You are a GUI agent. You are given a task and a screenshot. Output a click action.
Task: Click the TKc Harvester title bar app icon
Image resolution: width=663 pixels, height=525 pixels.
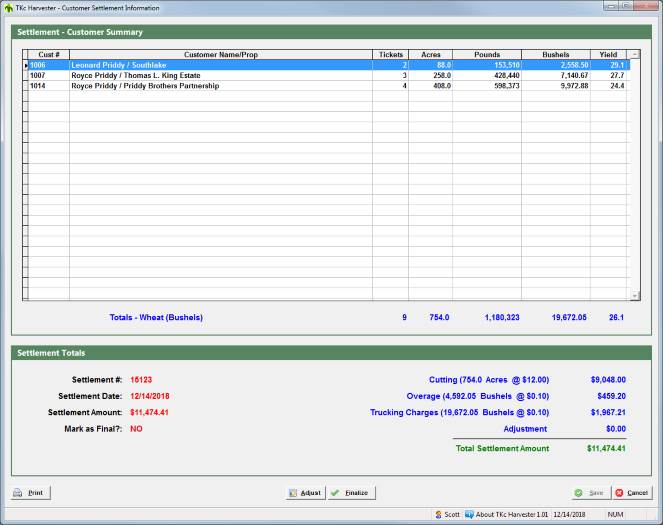click(x=9, y=6)
